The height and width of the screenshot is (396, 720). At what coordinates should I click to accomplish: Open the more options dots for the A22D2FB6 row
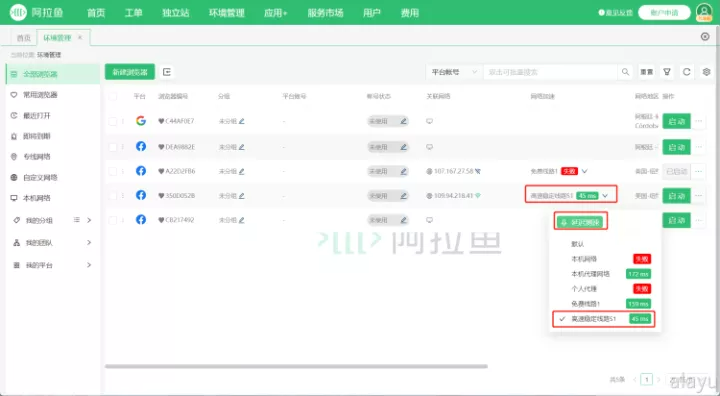pos(698,171)
